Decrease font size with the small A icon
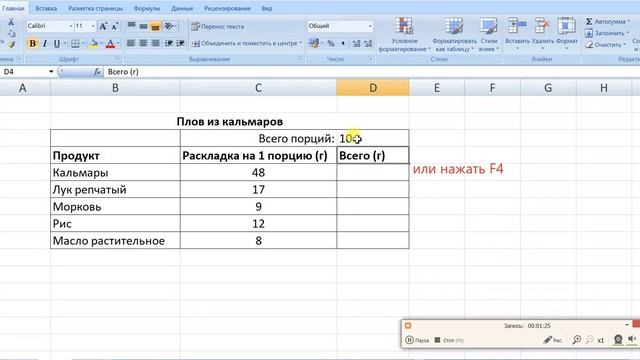Image resolution: width=640 pixels, height=360 pixels. coord(115,27)
